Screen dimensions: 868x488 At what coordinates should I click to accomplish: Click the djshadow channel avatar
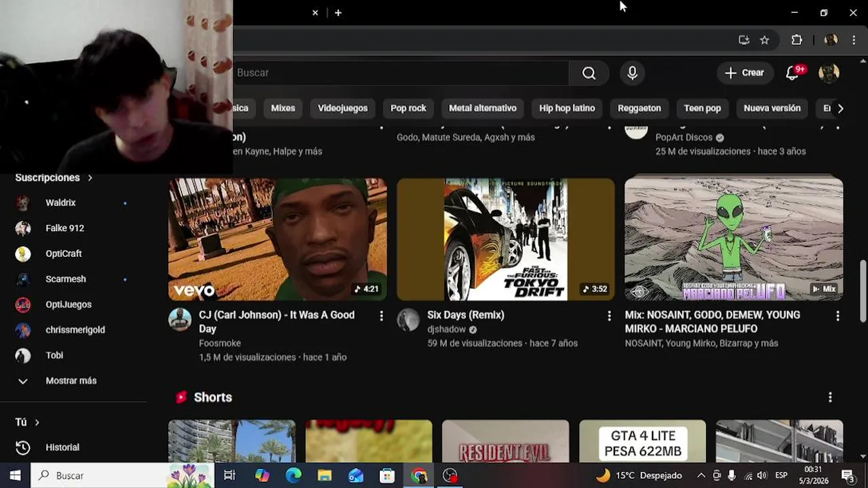(x=408, y=320)
